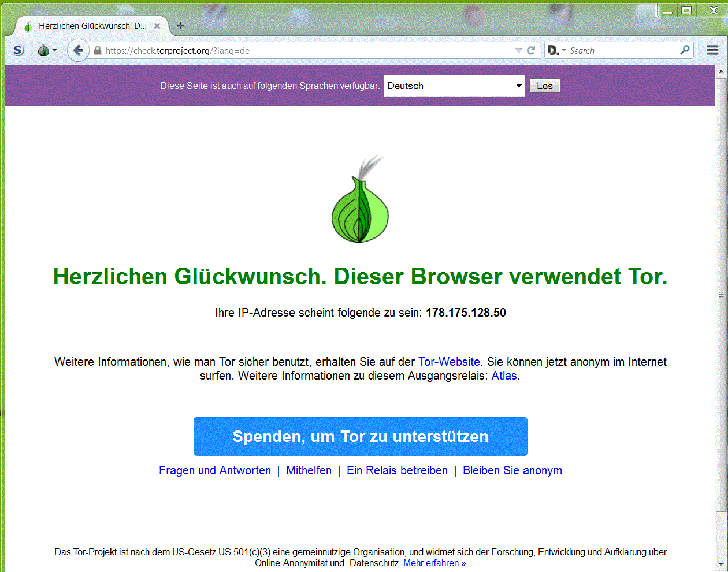Open the URL history dropdown arrow
Image resolution: width=728 pixels, height=572 pixels.
point(518,51)
